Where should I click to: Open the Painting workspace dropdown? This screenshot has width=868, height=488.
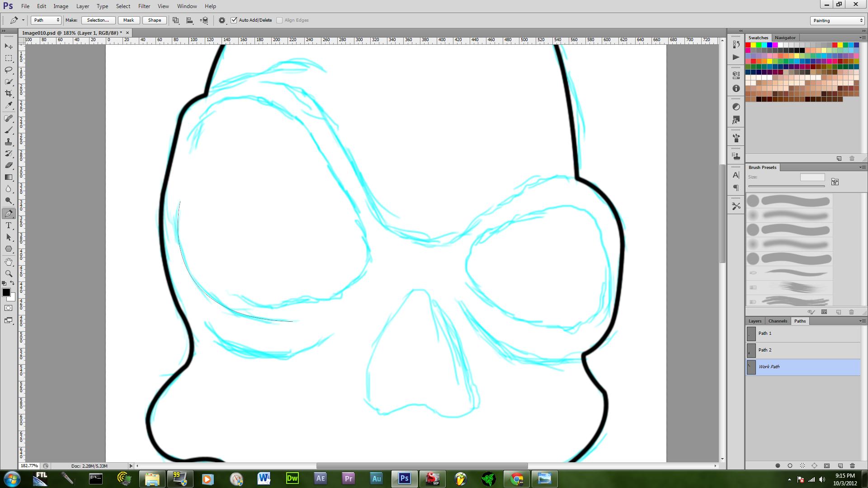[x=837, y=21]
